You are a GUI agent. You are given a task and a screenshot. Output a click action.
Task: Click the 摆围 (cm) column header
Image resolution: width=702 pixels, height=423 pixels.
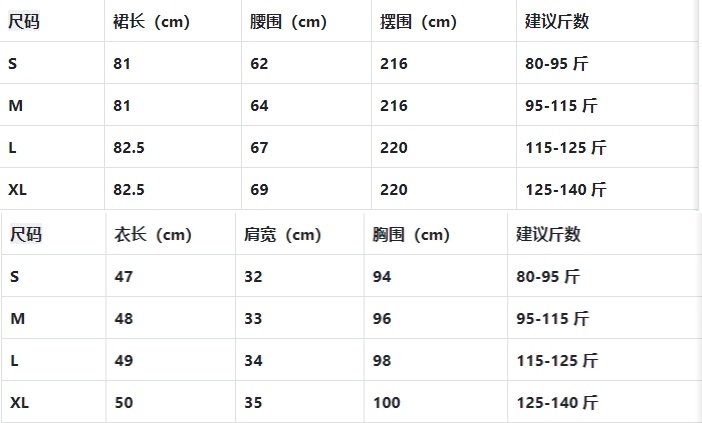point(418,22)
